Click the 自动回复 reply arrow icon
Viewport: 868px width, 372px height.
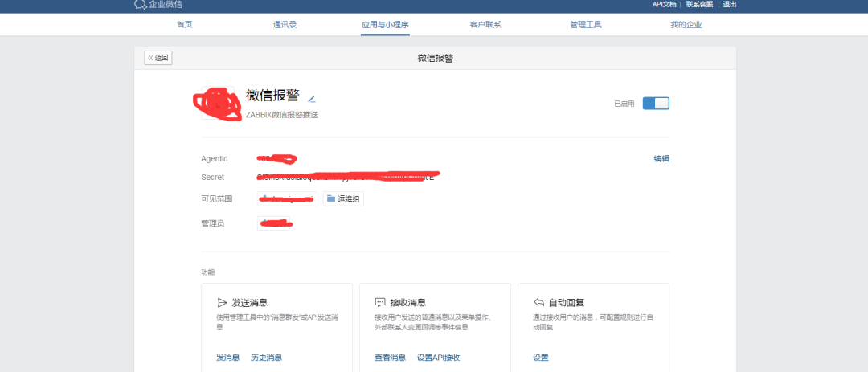coord(538,302)
